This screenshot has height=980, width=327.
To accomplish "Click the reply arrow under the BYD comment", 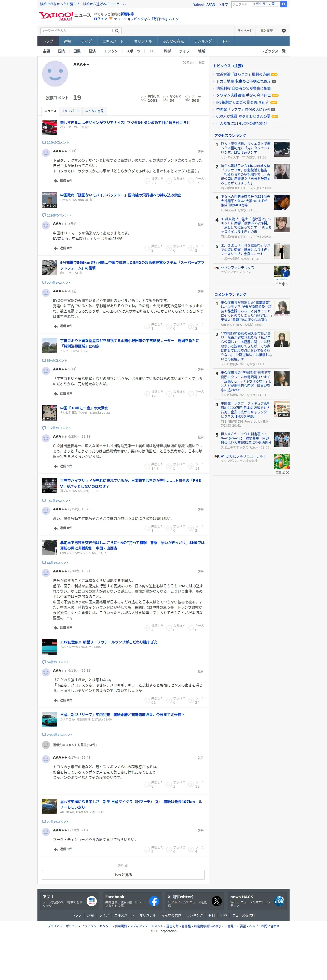I will click(x=56, y=326).
